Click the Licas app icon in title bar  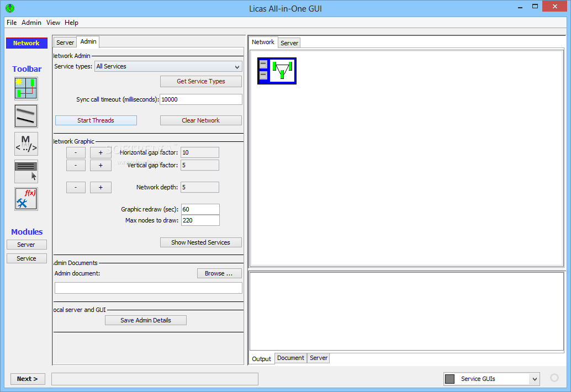[10, 8]
